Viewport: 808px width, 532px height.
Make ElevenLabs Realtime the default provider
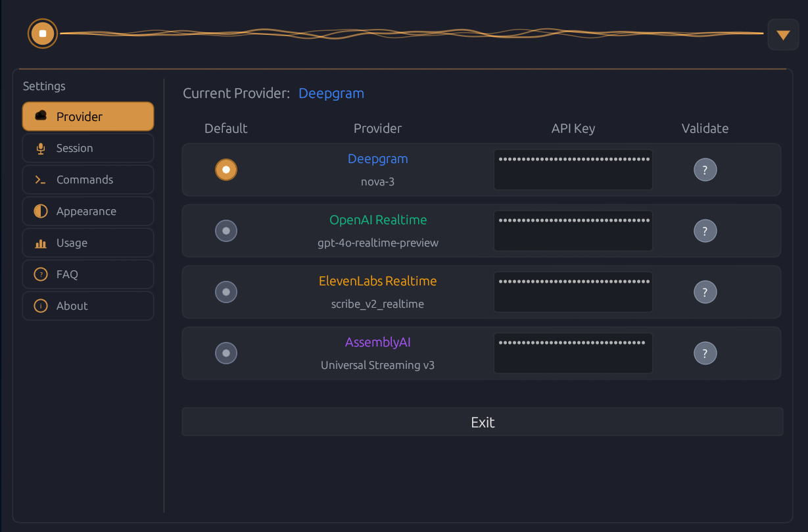point(226,292)
